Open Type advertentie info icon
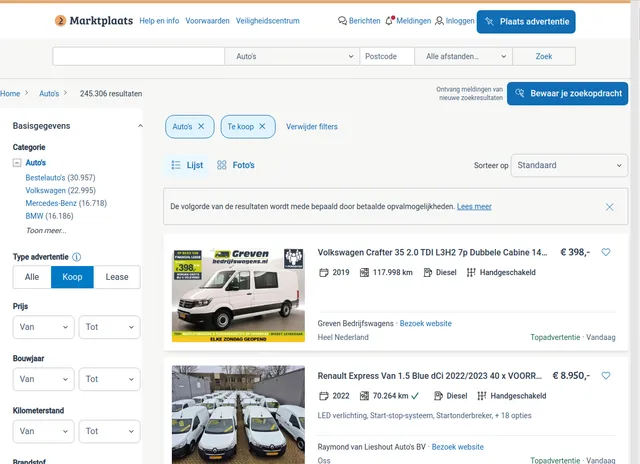The height and width of the screenshot is (464, 640). (x=76, y=257)
